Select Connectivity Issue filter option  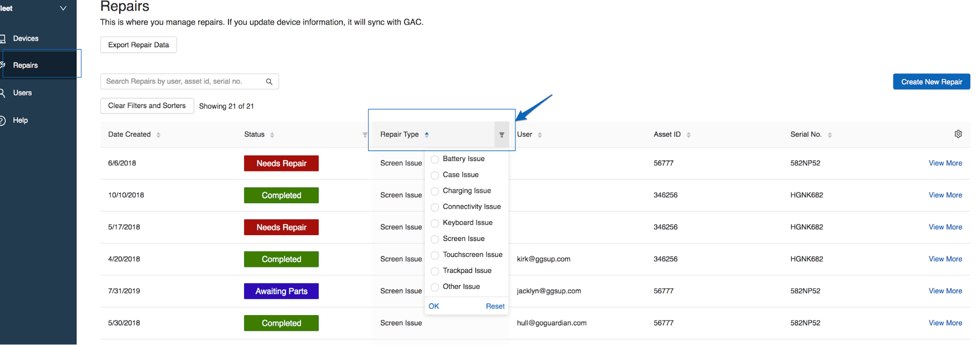(x=434, y=207)
